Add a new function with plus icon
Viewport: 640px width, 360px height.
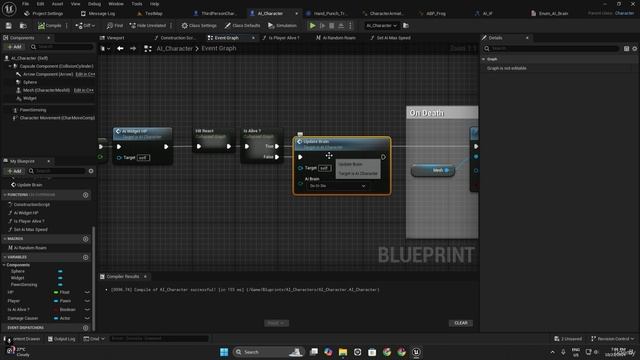click(x=85, y=195)
